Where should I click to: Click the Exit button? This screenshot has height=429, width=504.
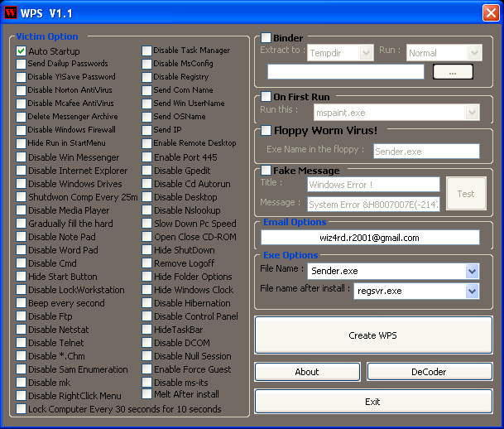(373, 402)
